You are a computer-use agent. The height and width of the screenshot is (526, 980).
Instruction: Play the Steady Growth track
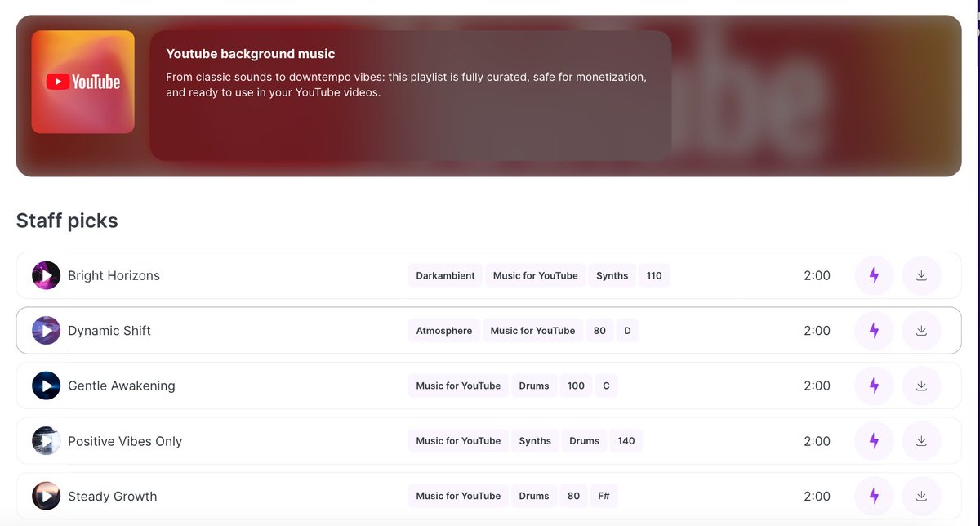pos(47,496)
